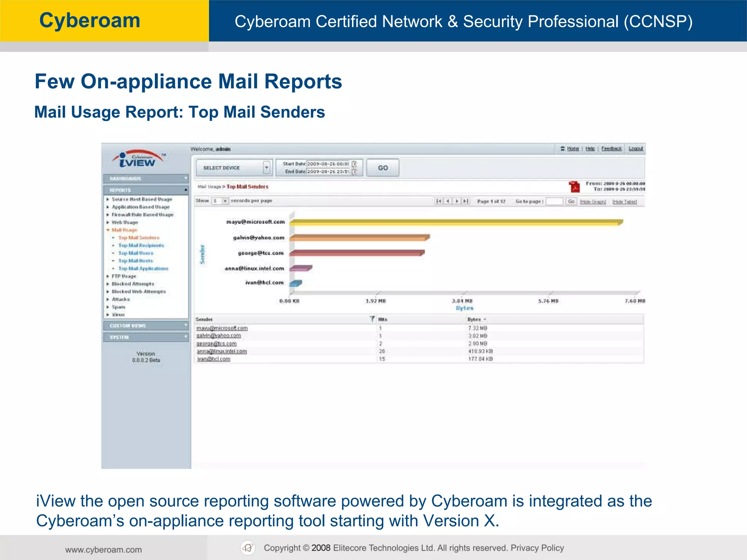747x560 pixels.
Task: Go to the previous results page
Action: (x=448, y=201)
